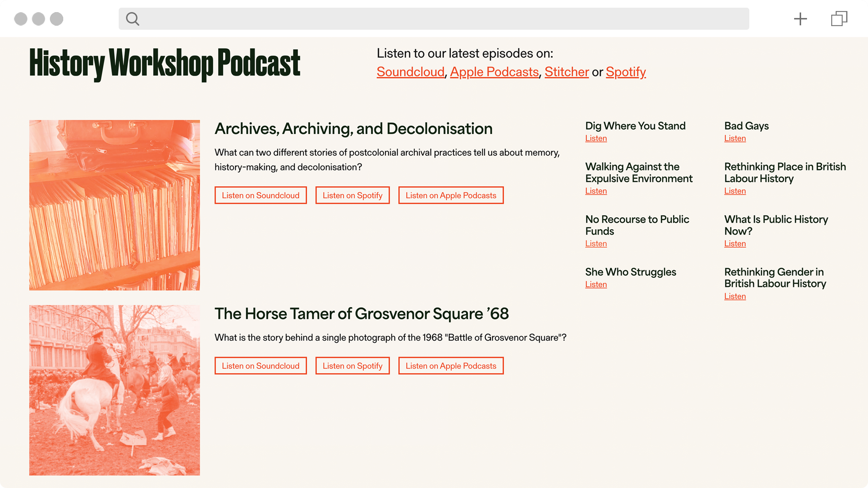Click Listen under Bad Gays
The width and height of the screenshot is (868, 488).
click(x=735, y=138)
